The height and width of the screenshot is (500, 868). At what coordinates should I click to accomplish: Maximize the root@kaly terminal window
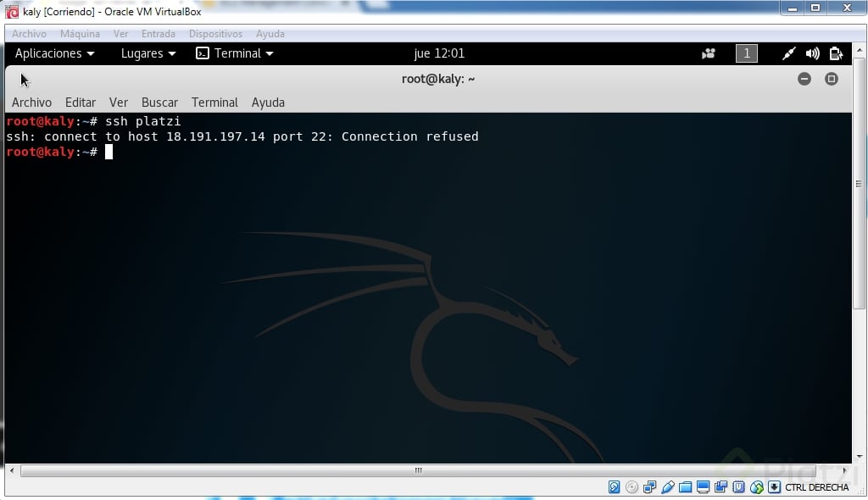click(832, 79)
